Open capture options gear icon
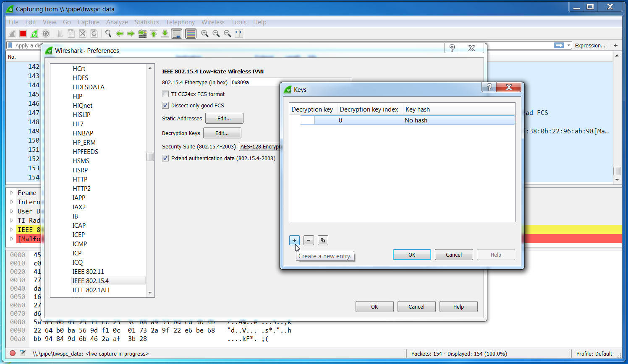Image resolution: width=628 pixels, height=364 pixels. (x=46, y=34)
